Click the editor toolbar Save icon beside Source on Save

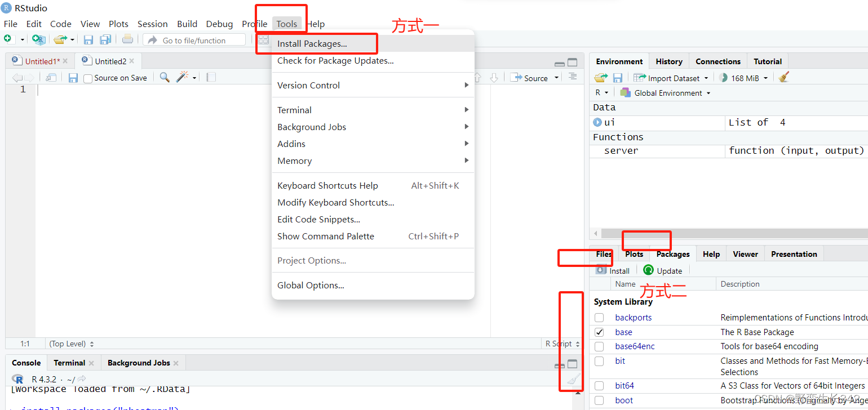coord(73,78)
